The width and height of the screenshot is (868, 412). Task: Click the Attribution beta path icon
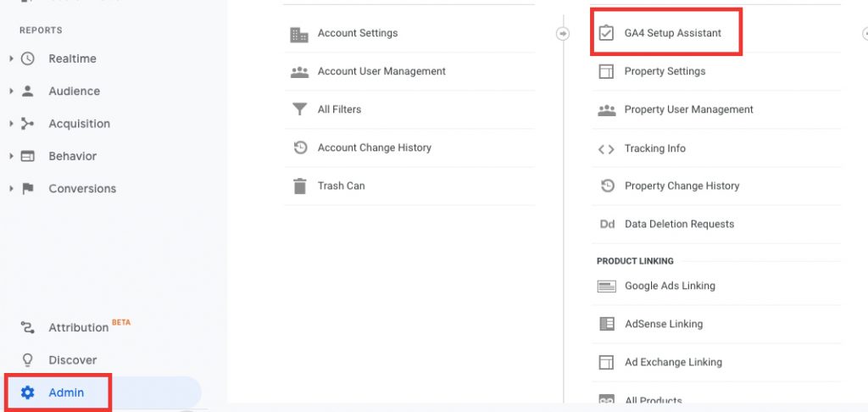point(28,328)
